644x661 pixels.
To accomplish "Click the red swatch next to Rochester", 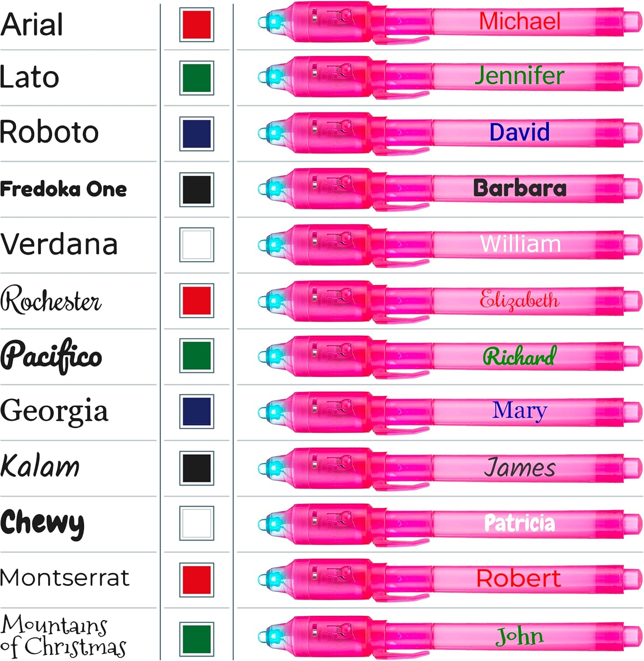I will (197, 301).
